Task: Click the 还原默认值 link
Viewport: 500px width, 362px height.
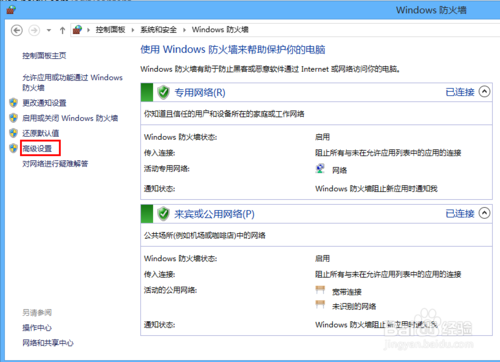Action: pyautogui.click(x=41, y=133)
